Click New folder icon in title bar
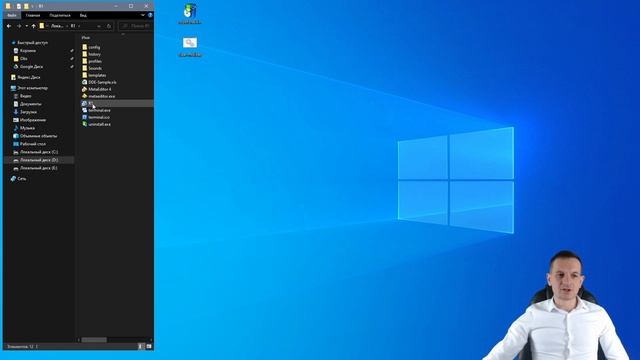Image resolution: width=640 pixels, height=360 pixels. [x=26, y=6]
